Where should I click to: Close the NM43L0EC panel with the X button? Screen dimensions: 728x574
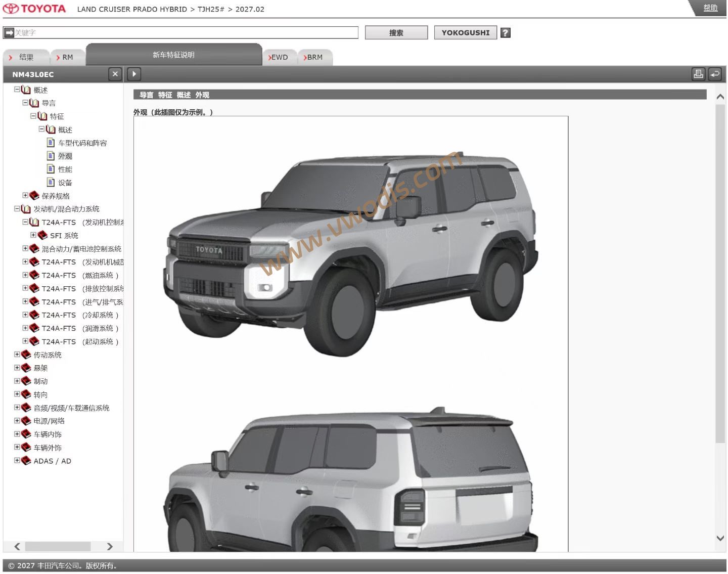pyautogui.click(x=115, y=74)
